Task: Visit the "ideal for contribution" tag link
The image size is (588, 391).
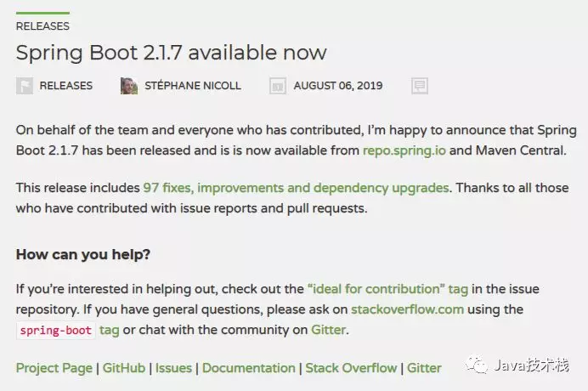Action: (387, 289)
